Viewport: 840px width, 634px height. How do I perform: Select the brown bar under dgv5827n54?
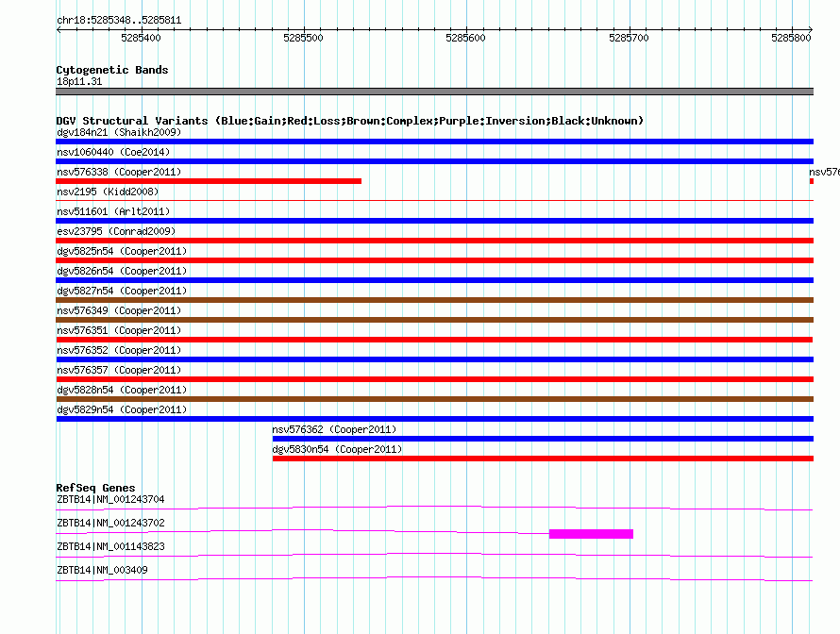(434, 300)
